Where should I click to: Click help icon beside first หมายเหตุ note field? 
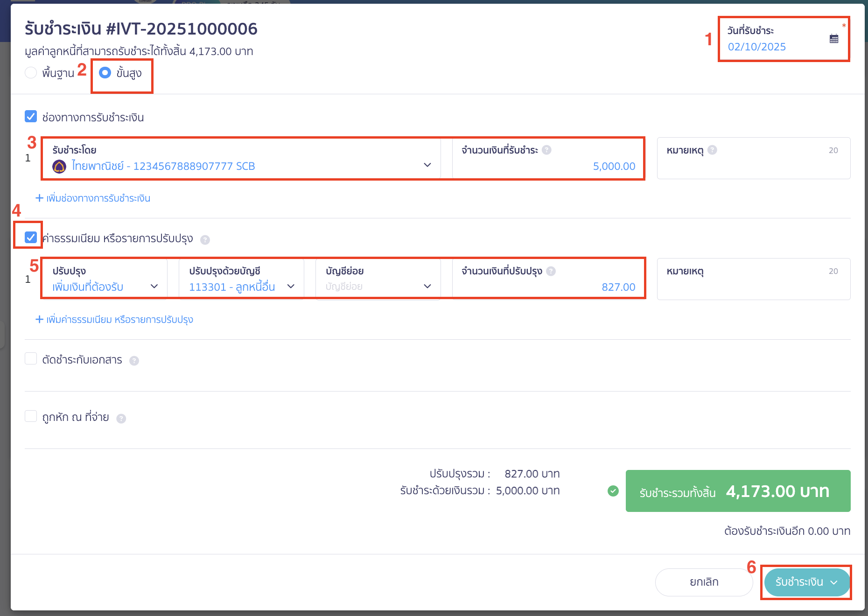pos(712,150)
